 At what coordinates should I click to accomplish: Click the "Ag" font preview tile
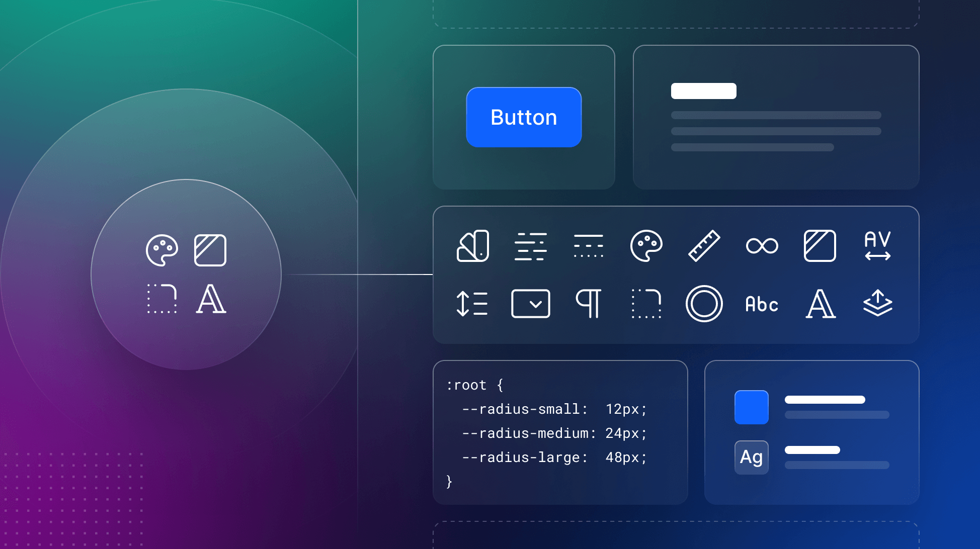tap(751, 456)
